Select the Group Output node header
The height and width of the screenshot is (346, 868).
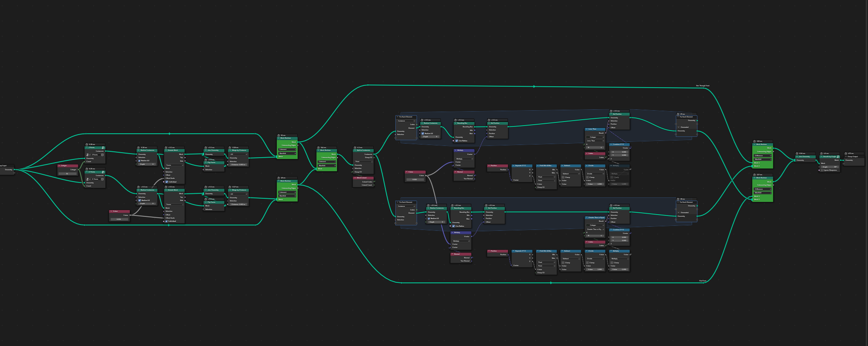854,157
